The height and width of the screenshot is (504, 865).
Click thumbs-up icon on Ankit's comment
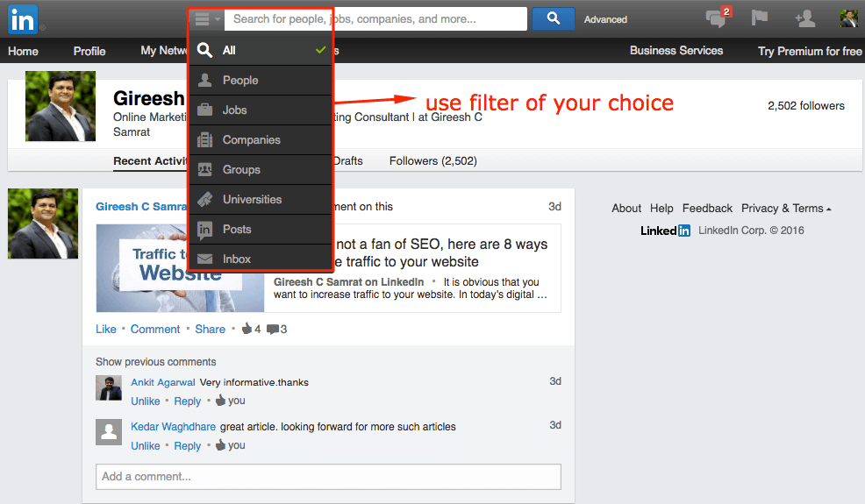[x=221, y=401]
